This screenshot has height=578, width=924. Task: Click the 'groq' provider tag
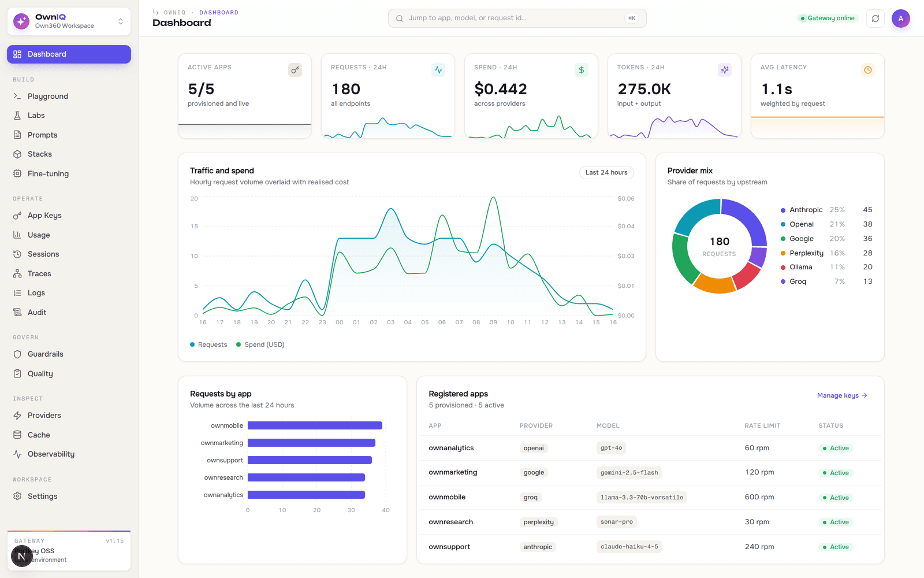(530, 498)
